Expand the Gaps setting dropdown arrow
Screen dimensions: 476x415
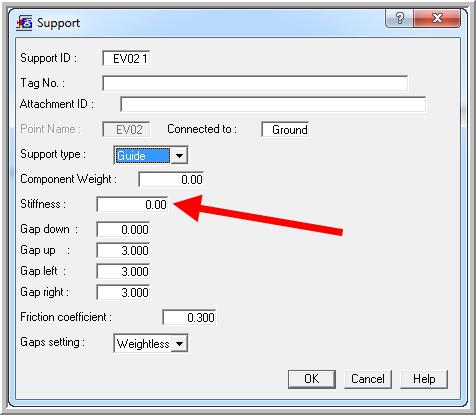coord(179,343)
